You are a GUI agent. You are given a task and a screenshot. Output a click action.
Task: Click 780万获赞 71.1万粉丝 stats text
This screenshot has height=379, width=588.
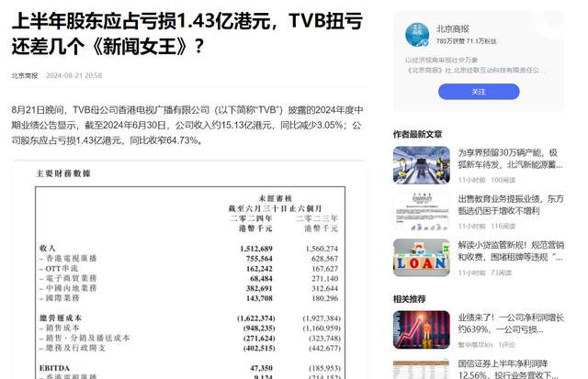coord(466,41)
